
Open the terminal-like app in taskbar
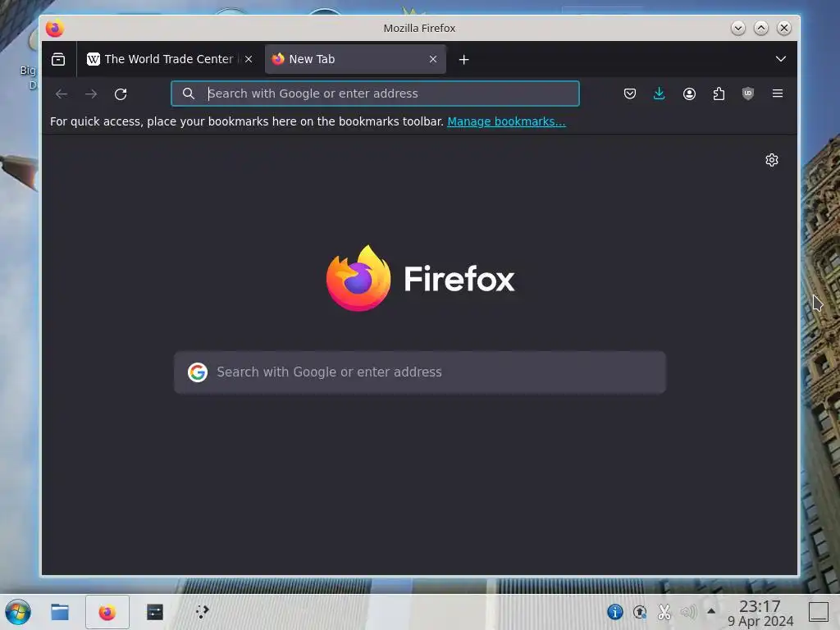[x=155, y=612]
